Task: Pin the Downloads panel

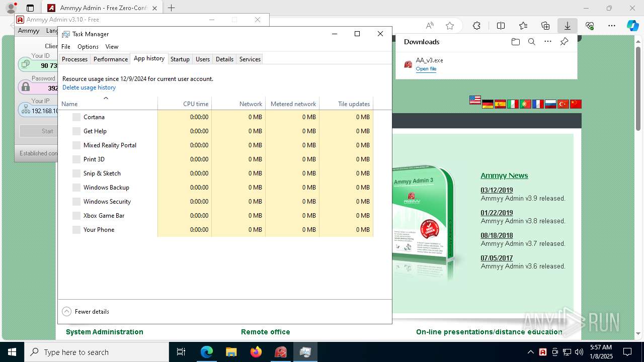Action: coord(564,42)
